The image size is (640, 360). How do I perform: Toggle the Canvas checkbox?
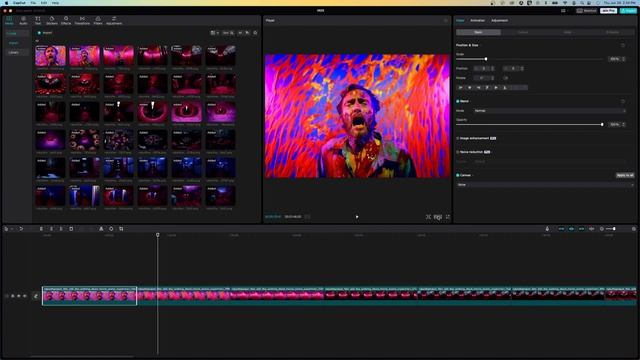pyautogui.click(x=458, y=175)
